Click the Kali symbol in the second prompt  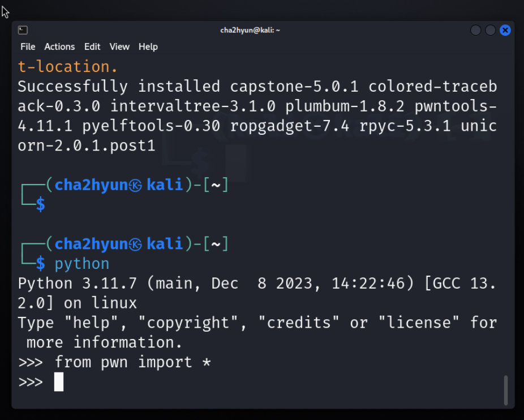pyautogui.click(x=135, y=244)
